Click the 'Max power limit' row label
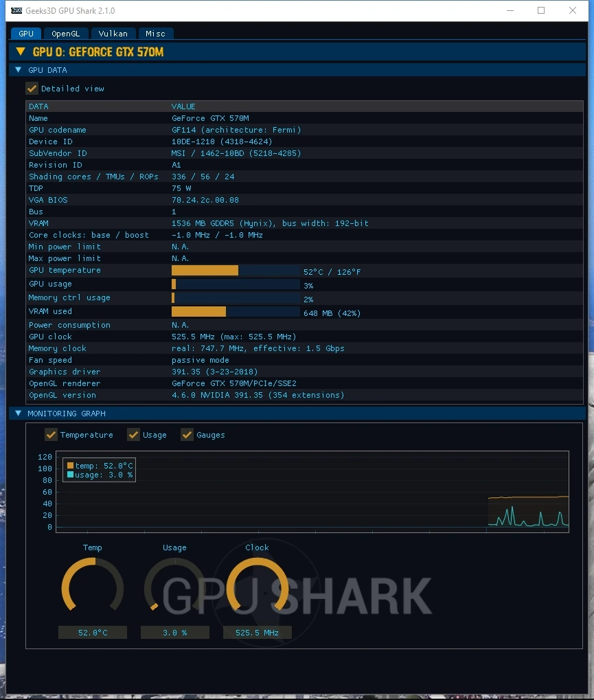The image size is (594, 700). pyautogui.click(x=65, y=258)
